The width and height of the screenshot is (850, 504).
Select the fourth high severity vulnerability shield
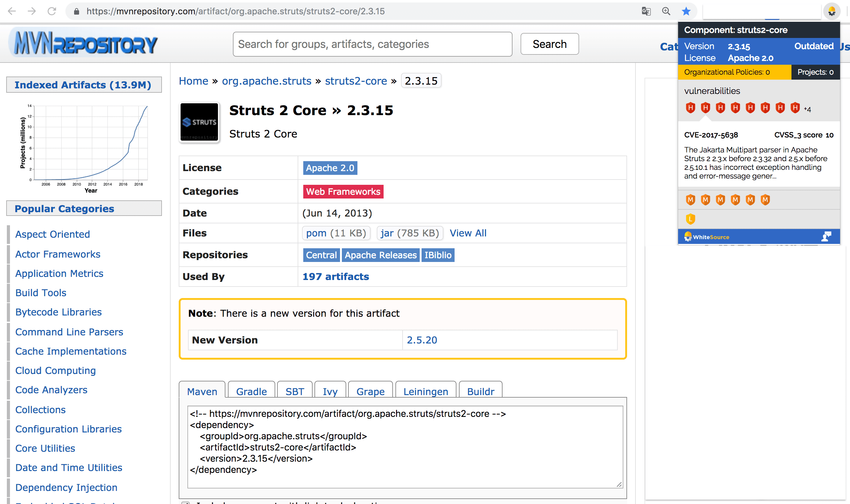[x=735, y=108]
